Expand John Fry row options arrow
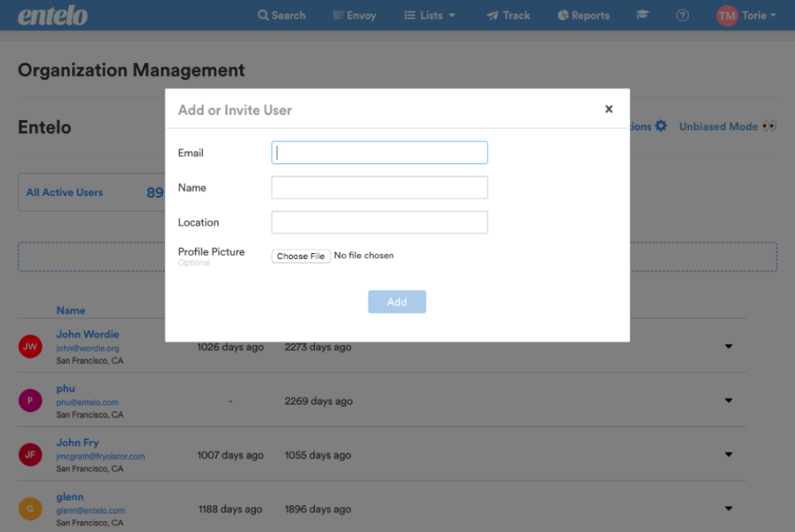 click(x=729, y=454)
